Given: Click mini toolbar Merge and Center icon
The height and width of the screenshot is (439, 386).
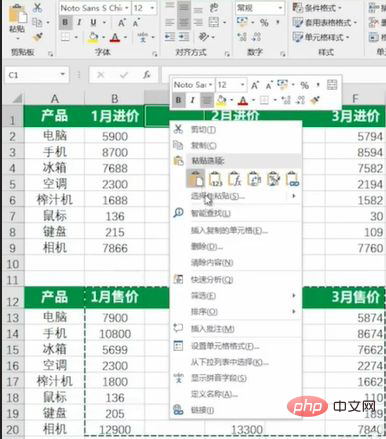Looking at the screenshot, I should (332, 85).
